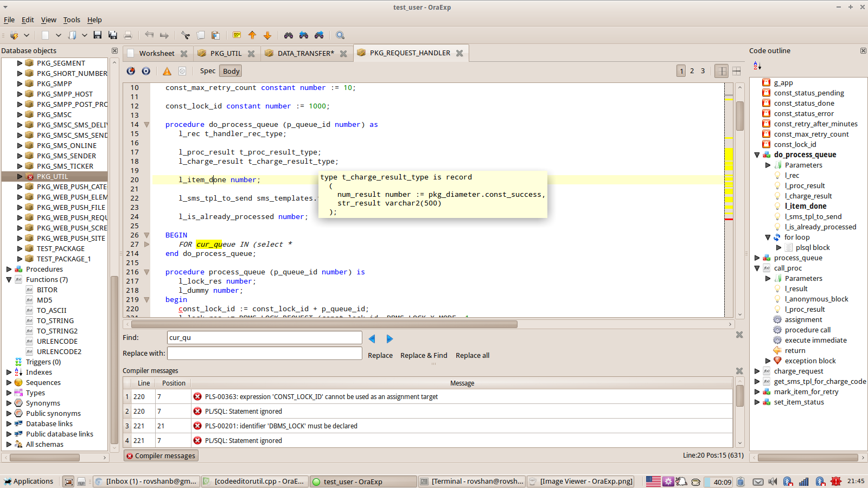Viewport: 868px width, 488px height.
Task: Collapse the do_process_queue outline node
Action: point(757,155)
